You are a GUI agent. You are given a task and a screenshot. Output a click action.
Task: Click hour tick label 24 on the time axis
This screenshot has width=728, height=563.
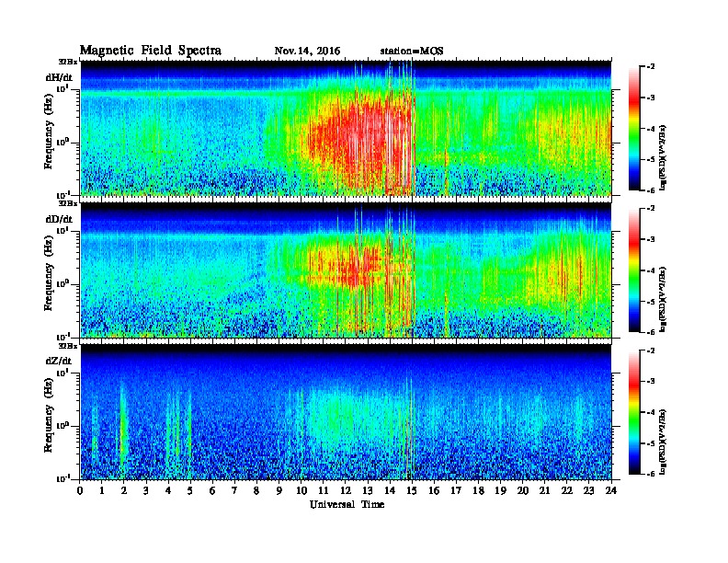click(x=611, y=491)
